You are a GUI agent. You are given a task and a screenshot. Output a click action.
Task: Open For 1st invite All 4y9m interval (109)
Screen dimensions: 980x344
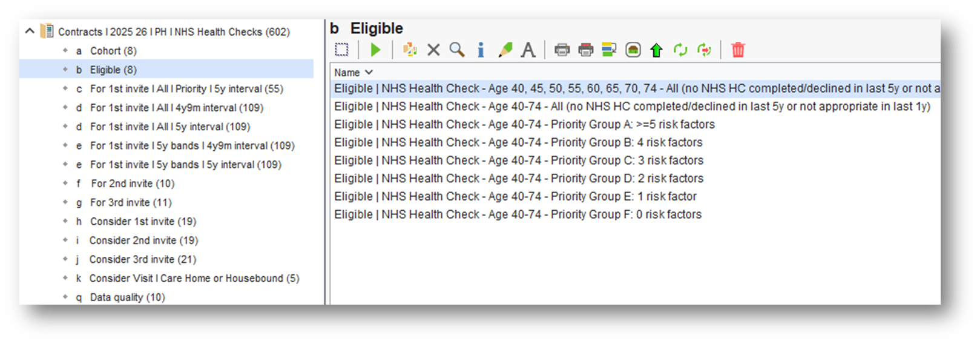[x=177, y=107]
